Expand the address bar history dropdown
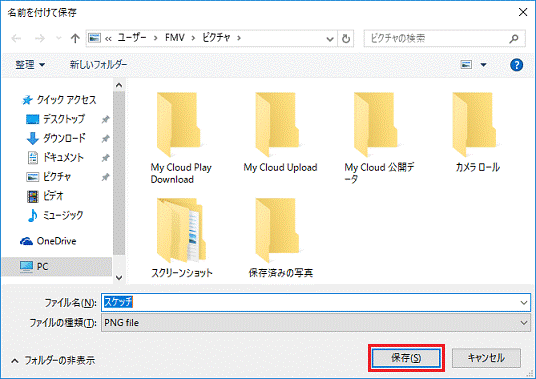The image size is (536, 379). [330, 39]
